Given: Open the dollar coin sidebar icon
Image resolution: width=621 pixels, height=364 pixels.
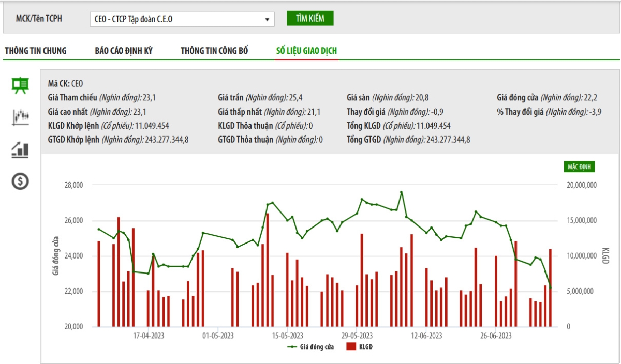Looking at the screenshot, I should point(20,181).
